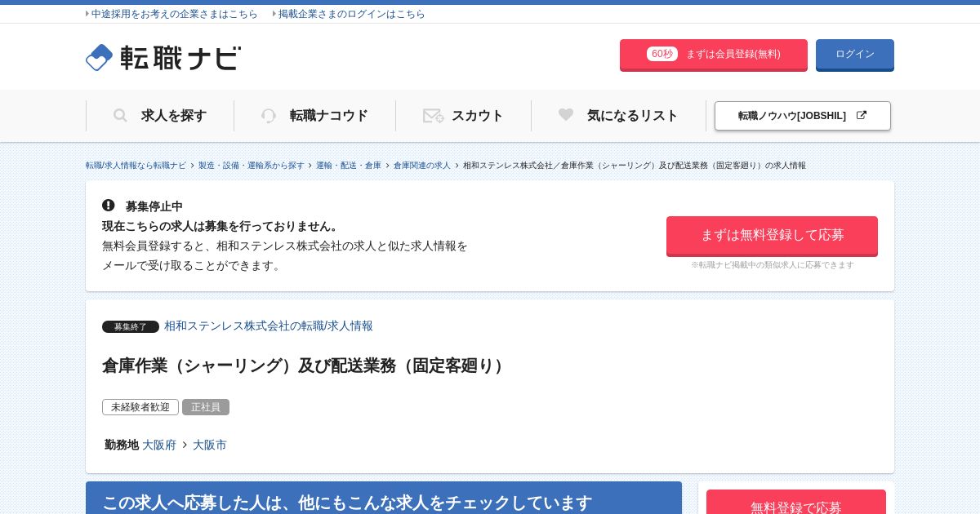980x514 pixels.
Task: Click the 募集終了 badge
Action: [131, 326]
